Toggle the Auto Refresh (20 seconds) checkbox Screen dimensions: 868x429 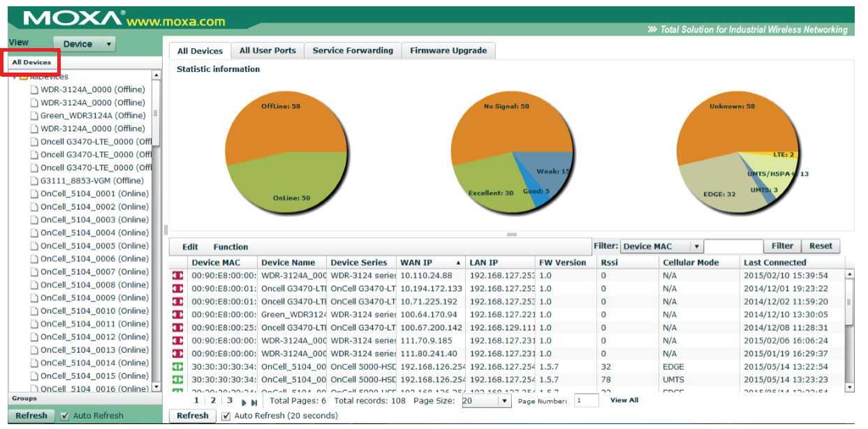pos(226,416)
